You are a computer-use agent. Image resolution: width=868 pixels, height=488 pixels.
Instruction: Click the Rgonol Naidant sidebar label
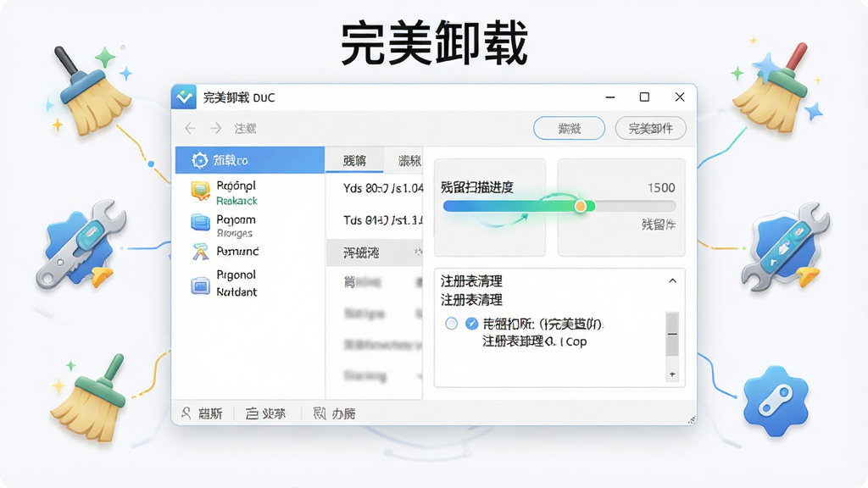tap(236, 283)
